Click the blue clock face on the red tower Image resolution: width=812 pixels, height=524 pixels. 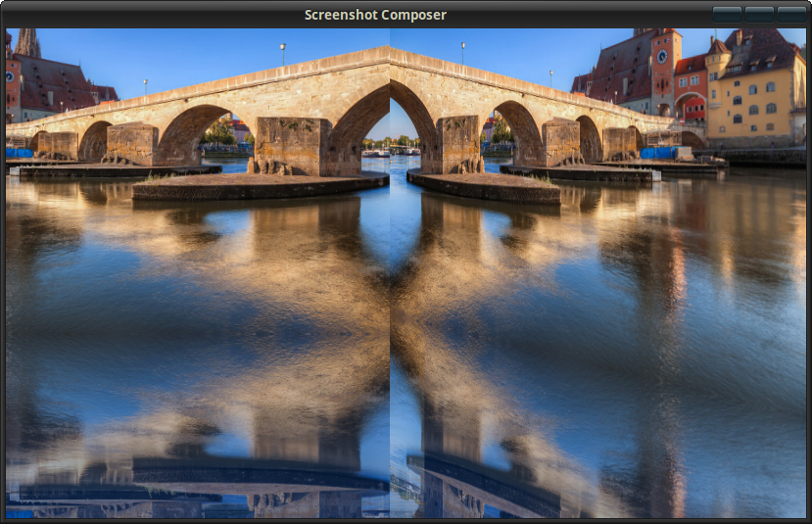[x=662, y=57]
